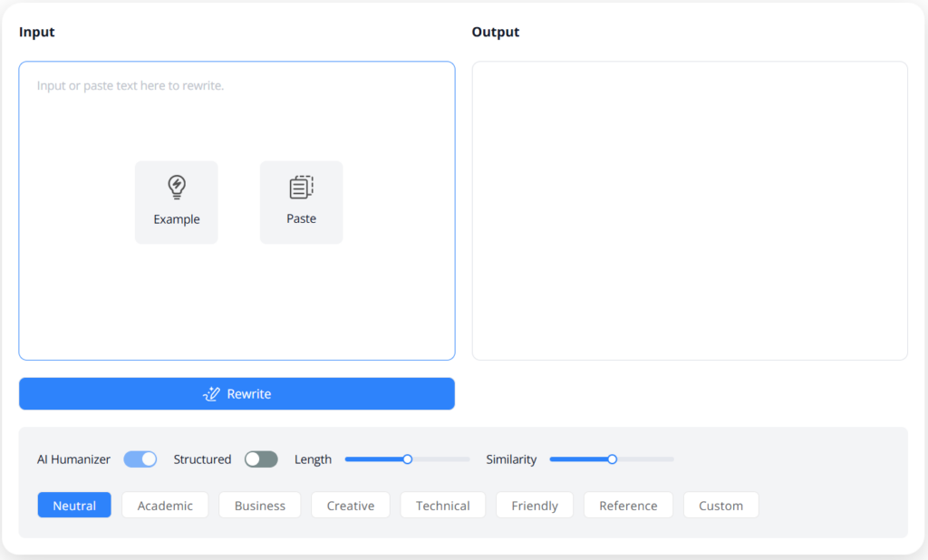Viewport: 928px width, 560px height.
Task: Select the Neutral tone option
Action: tap(73, 505)
